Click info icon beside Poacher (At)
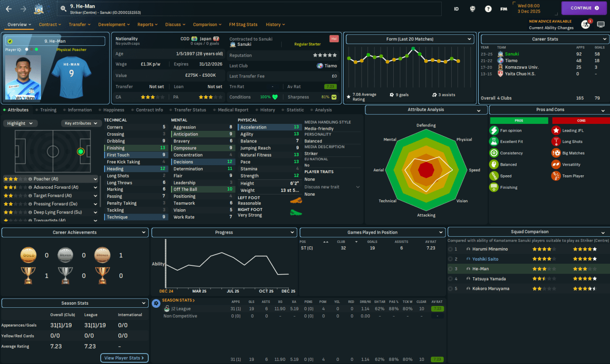 point(30,179)
